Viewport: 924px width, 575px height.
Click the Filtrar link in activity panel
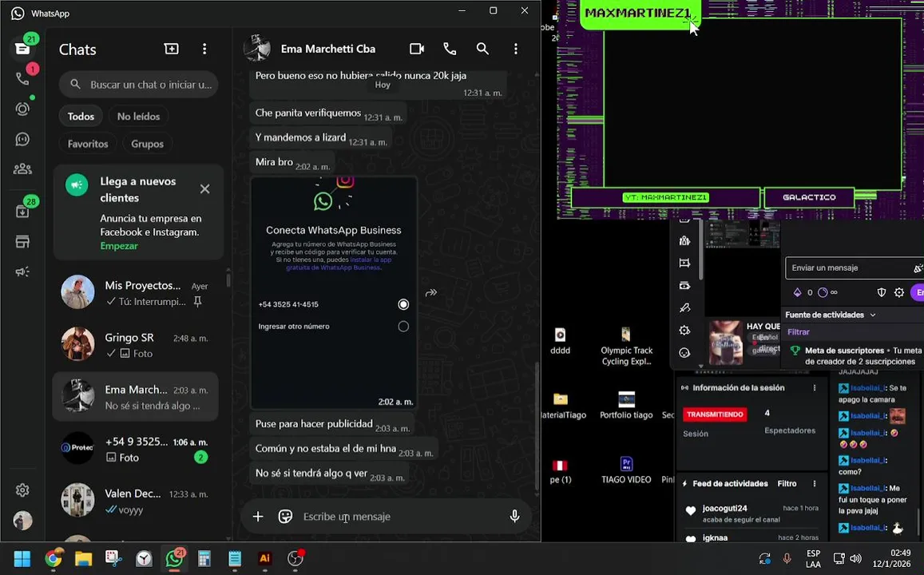point(799,332)
